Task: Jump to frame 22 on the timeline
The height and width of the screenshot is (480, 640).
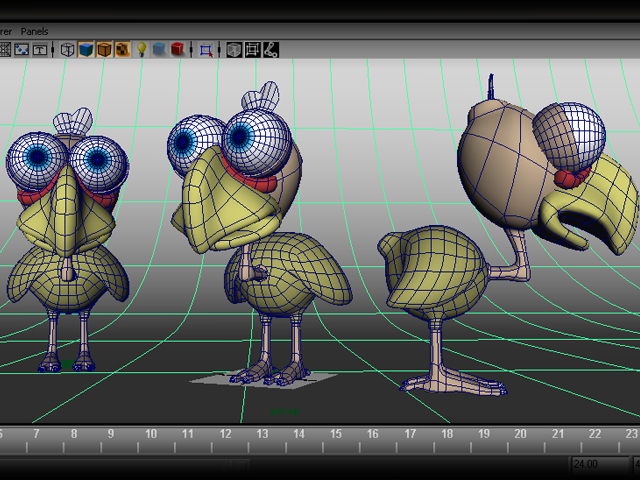Action: point(595,434)
